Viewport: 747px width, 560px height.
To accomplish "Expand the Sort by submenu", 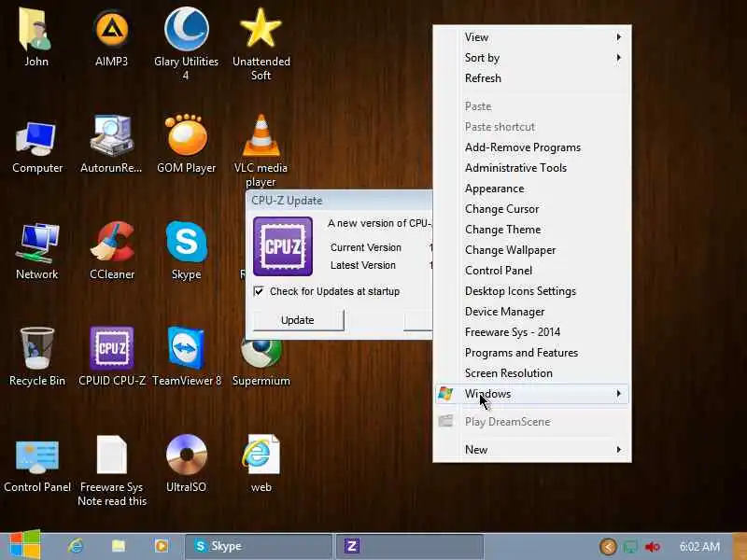I will pos(531,58).
